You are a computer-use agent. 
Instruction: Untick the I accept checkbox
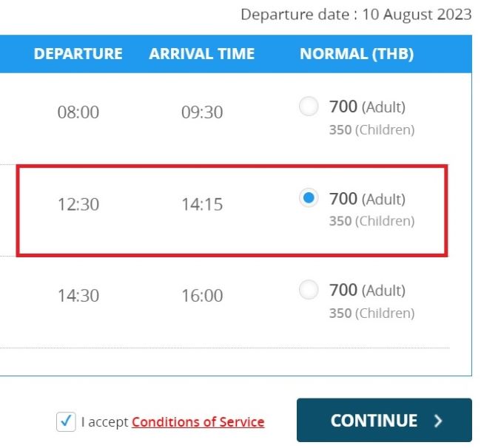tap(66, 421)
